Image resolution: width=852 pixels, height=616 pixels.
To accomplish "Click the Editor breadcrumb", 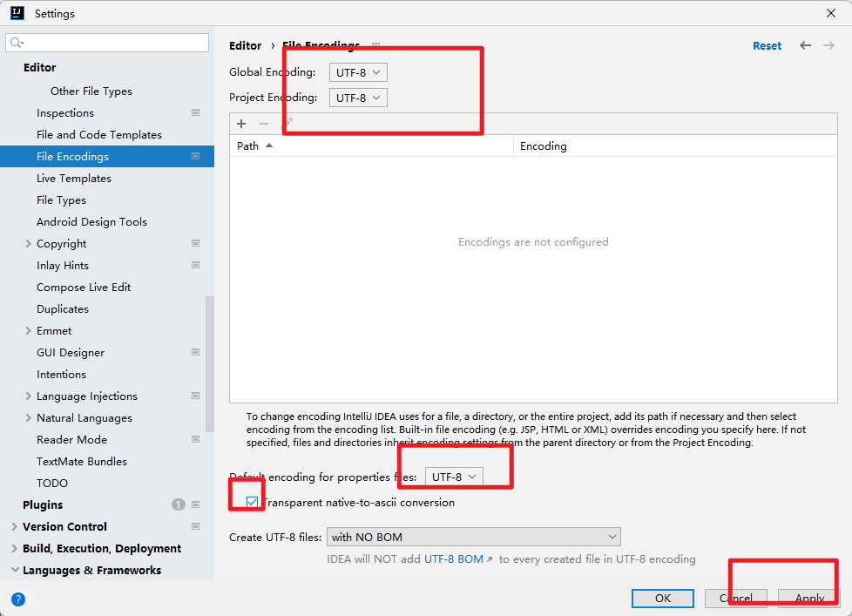I will pyautogui.click(x=245, y=45).
